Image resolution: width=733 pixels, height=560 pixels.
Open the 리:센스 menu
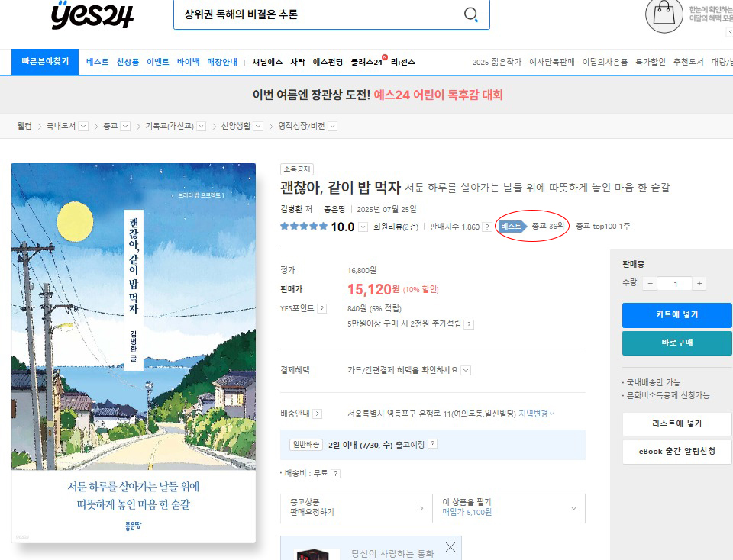pos(403,62)
